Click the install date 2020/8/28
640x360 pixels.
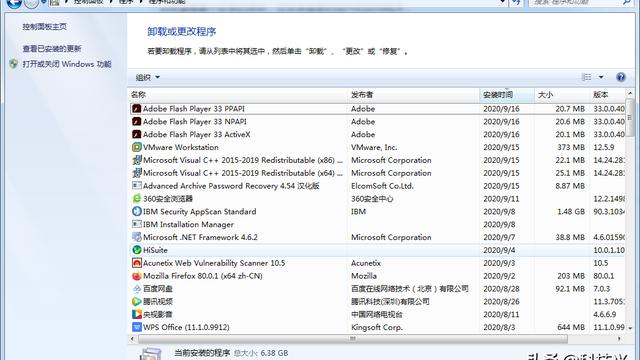(501, 289)
